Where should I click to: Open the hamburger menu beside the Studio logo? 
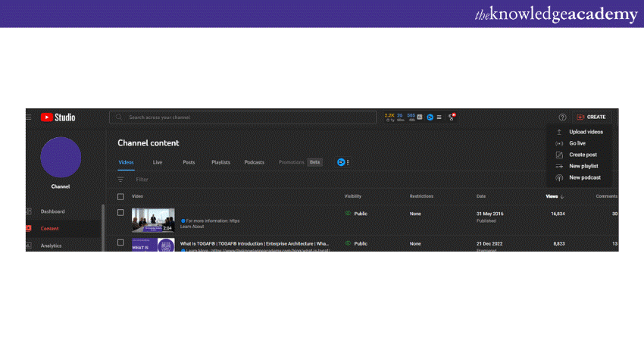[x=29, y=117]
